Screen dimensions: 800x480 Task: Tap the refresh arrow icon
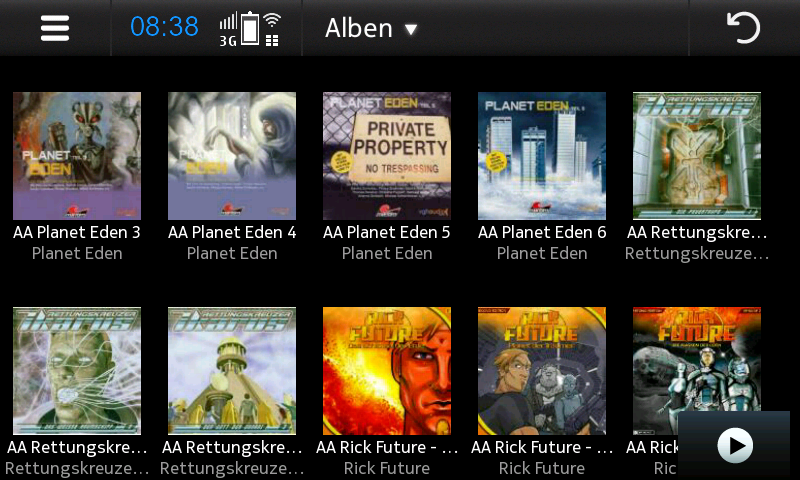[743, 28]
